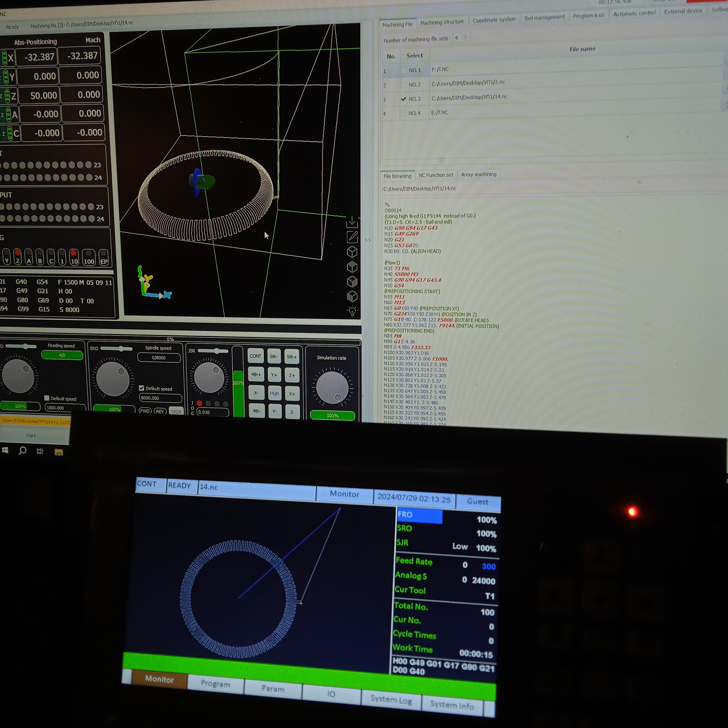Screen dimensions: 728x728
Task: Click the SRO horizontal slider handle
Action: click(121, 349)
